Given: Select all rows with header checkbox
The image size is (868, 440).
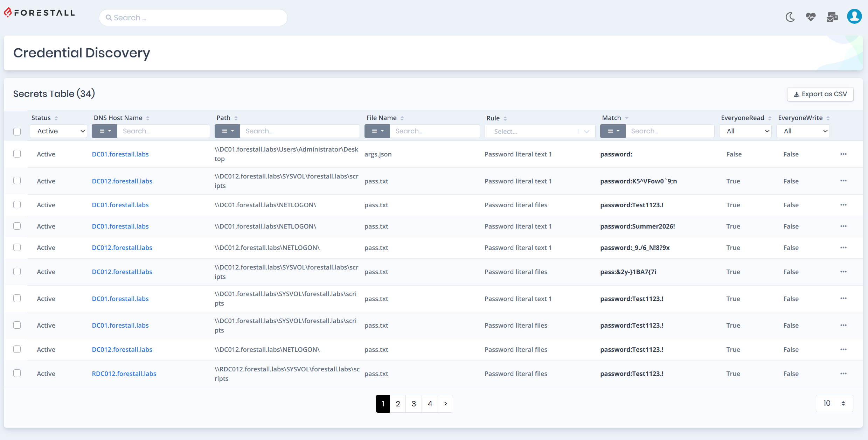Looking at the screenshot, I should tap(17, 132).
